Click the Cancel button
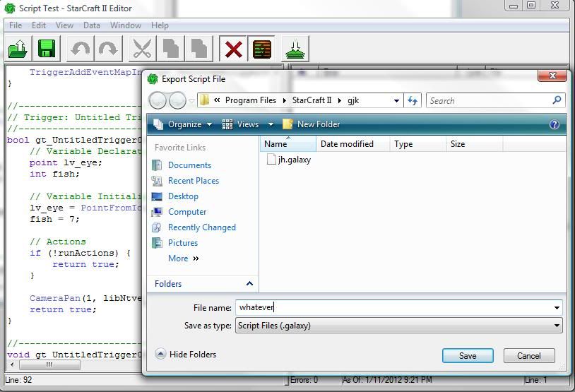The height and width of the screenshot is (392, 575). [528, 356]
